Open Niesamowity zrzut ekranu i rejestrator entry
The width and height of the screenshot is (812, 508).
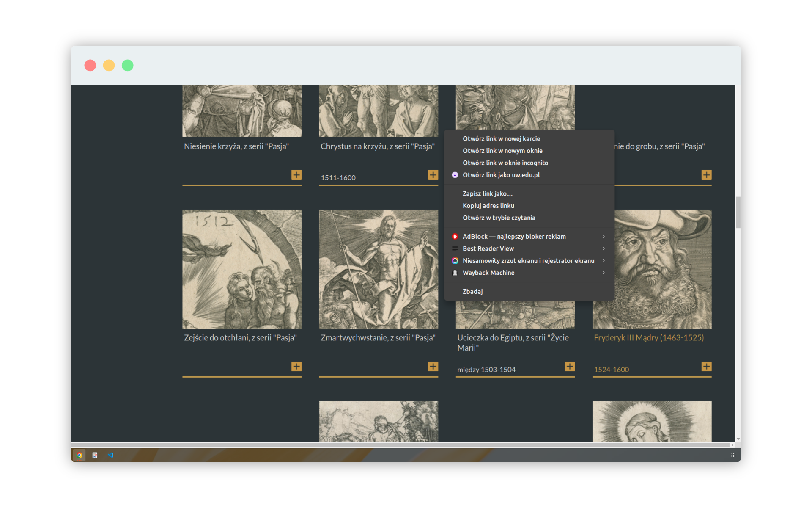click(529, 261)
